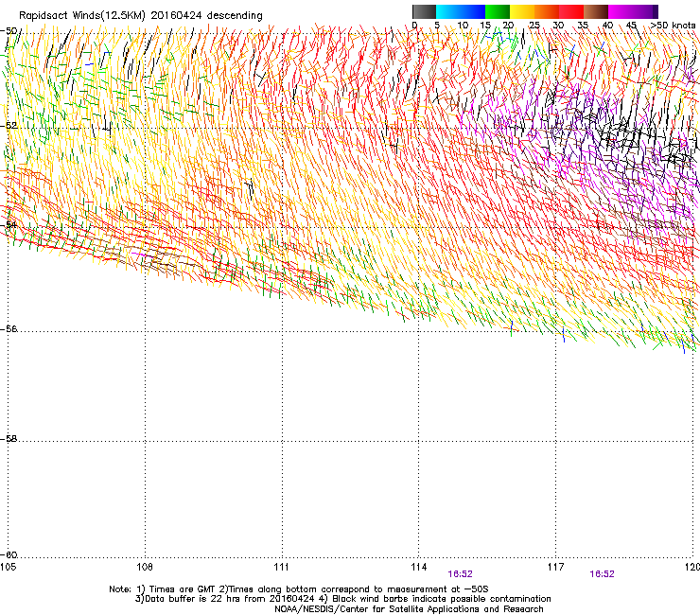Click the '-52' latitude axis label
The height and width of the screenshot is (615, 700).
[x=9, y=126]
